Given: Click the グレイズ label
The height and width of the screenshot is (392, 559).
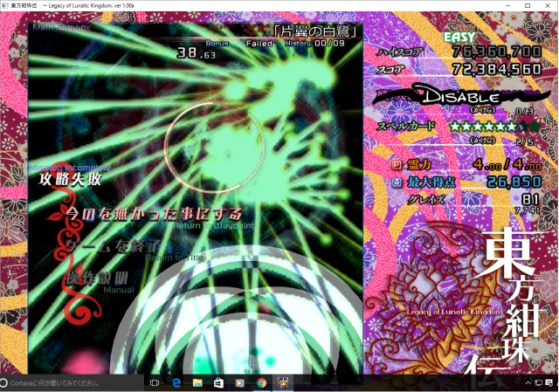Looking at the screenshot, I should 425,200.
